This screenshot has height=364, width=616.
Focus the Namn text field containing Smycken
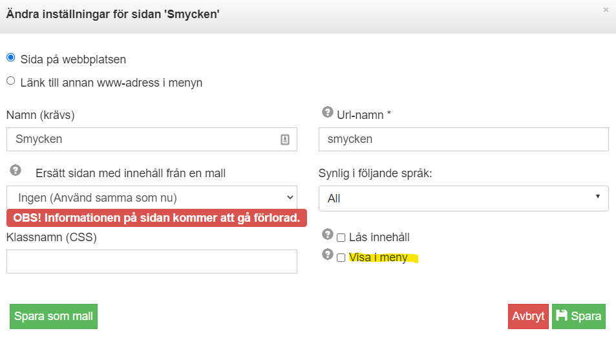152,139
